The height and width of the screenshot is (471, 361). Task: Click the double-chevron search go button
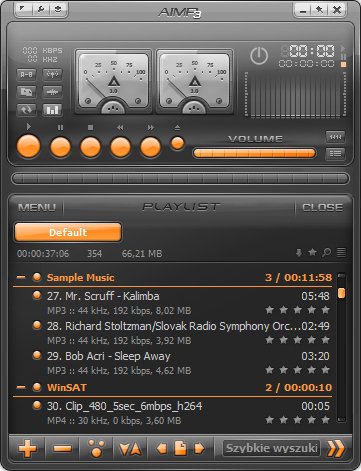click(x=336, y=449)
